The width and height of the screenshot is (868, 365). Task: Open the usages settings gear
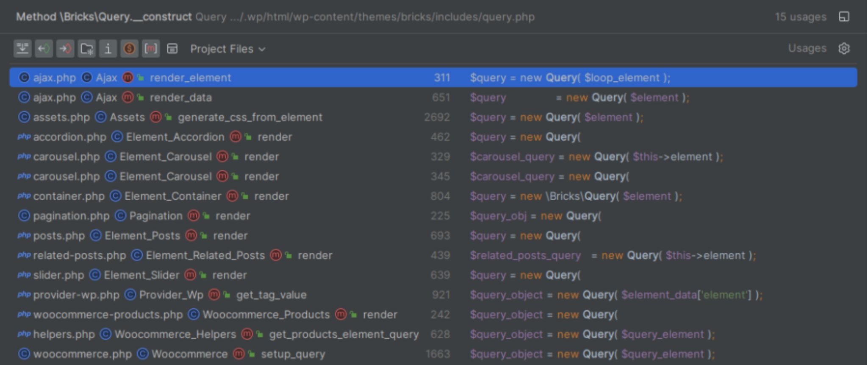[844, 49]
